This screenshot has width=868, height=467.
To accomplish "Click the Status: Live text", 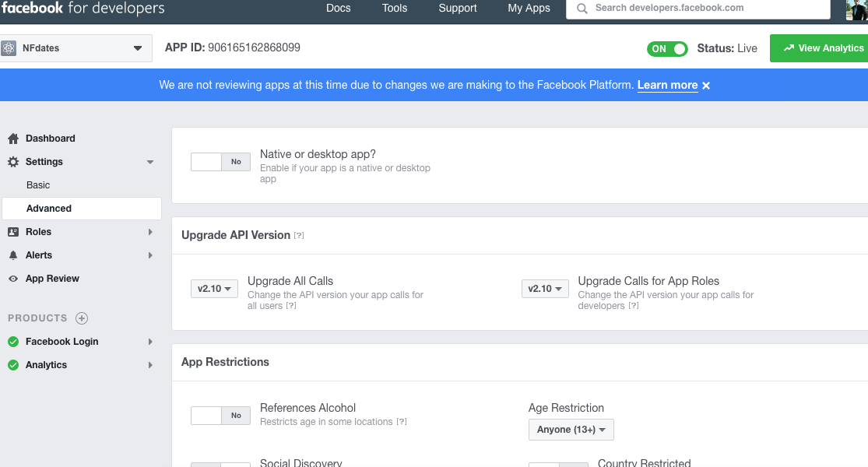I will click(x=727, y=49).
